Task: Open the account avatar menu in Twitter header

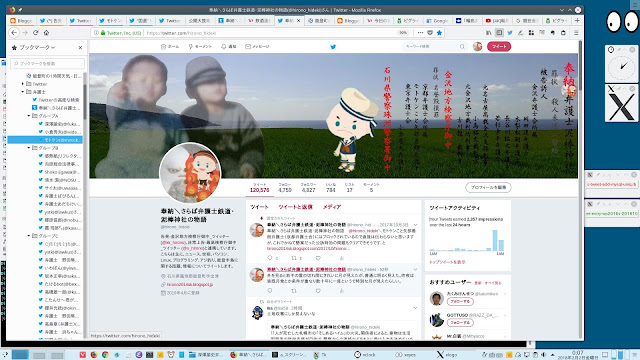Action: [x=478, y=47]
